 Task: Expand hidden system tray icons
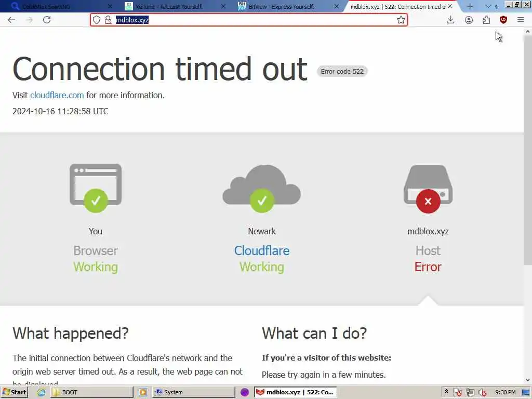coord(446,392)
